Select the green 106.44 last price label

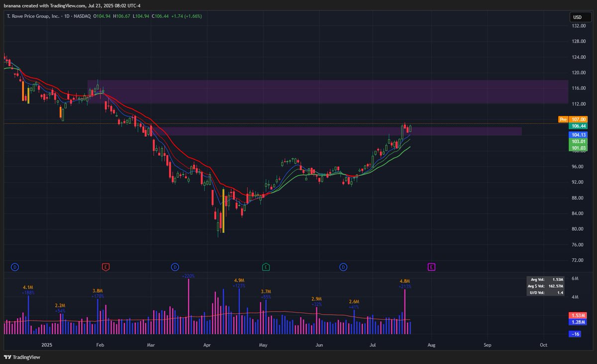click(x=579, y=126)
